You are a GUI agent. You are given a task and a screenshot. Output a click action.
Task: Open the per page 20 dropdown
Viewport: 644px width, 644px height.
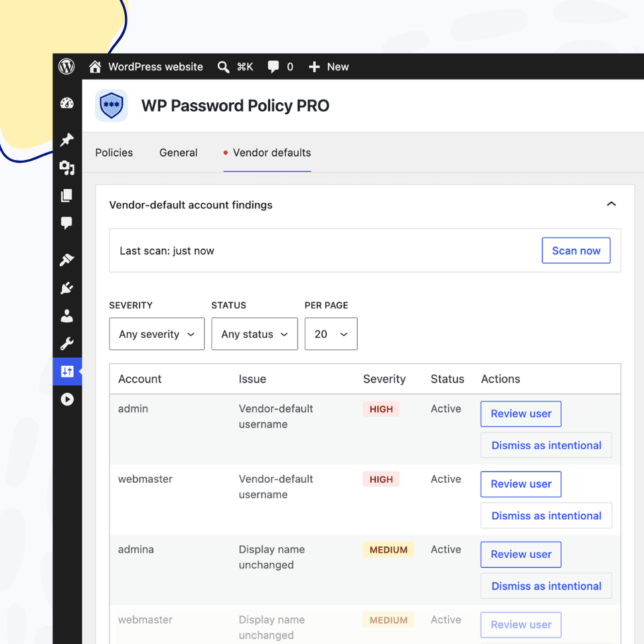331,334
